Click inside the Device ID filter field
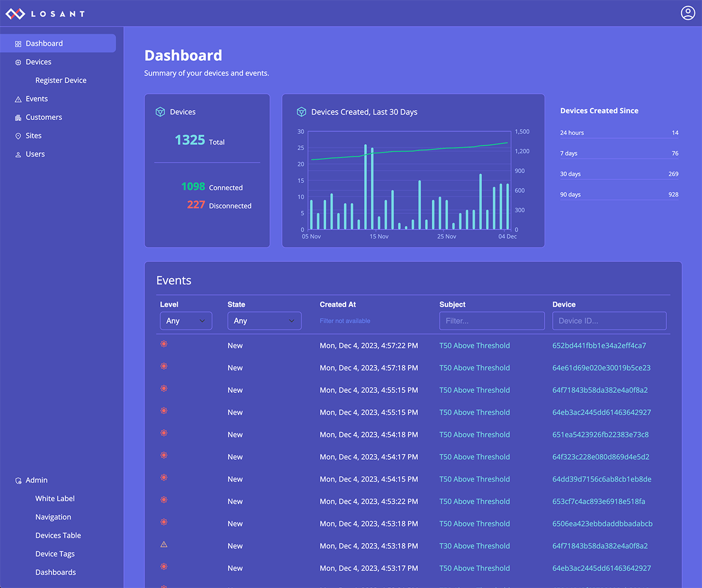The width and height of the screenshot is (702, 588). (x=609, y=321)
